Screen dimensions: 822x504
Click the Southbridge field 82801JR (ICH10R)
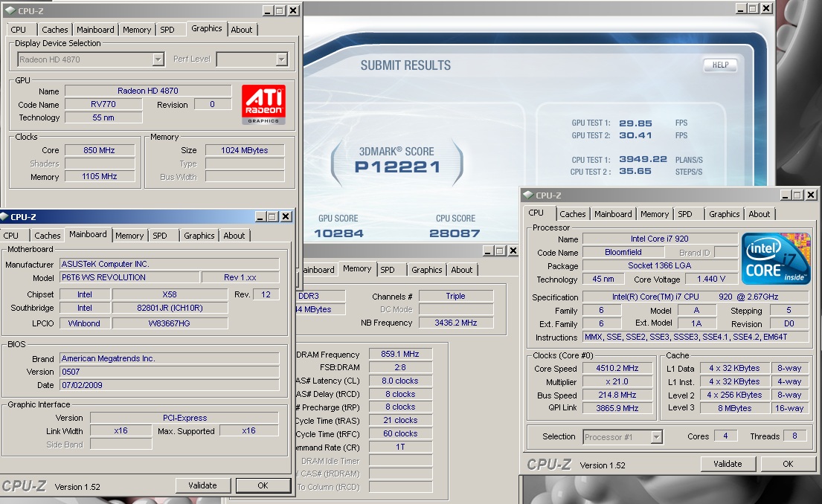(170, 308)
